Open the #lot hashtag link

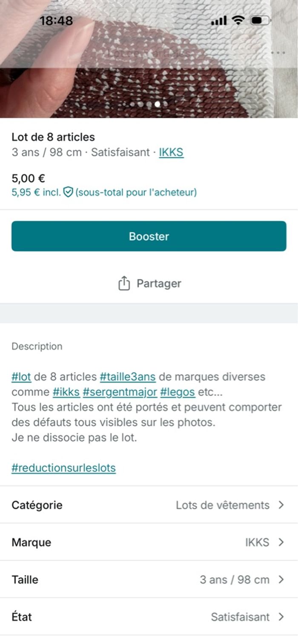pos(21,377)
